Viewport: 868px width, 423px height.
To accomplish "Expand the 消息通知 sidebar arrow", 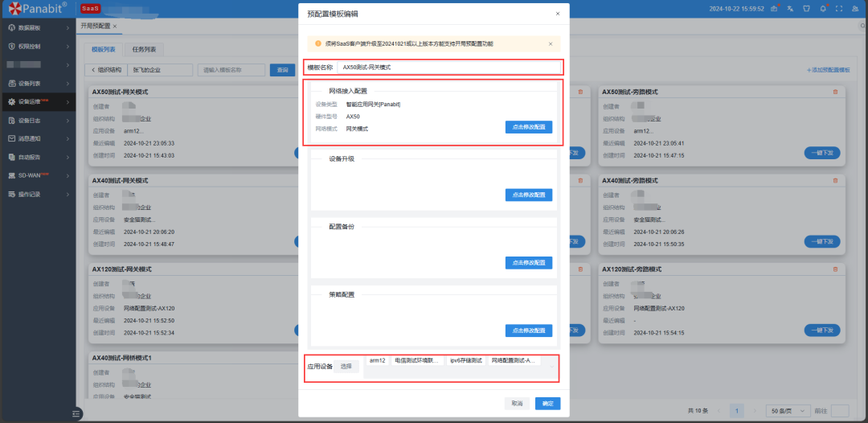I will pyautogui.click(x=68, y=138).
